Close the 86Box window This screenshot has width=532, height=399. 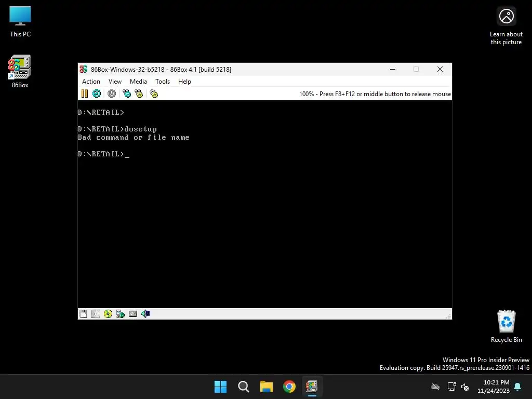coord(440,69)
